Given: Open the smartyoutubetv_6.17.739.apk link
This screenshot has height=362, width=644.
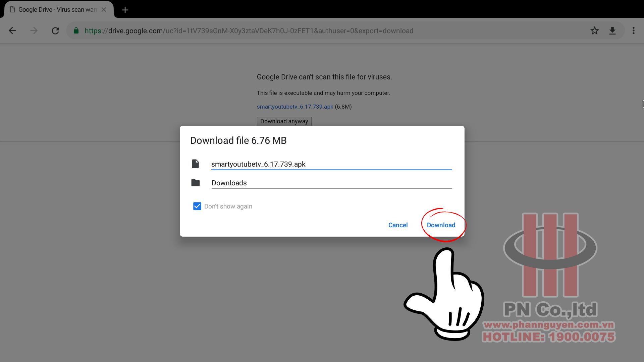Looking at the screenshot, I should (x=295, y=107).
